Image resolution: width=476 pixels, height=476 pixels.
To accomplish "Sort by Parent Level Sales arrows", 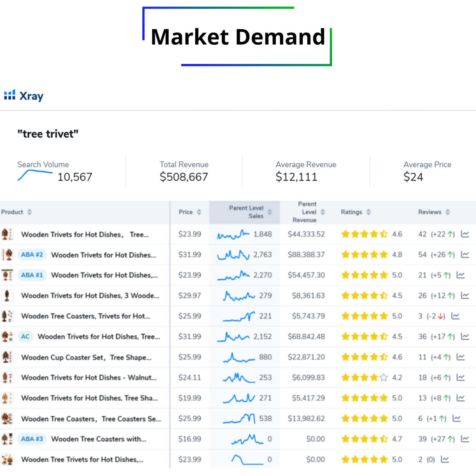I will 270,212.
